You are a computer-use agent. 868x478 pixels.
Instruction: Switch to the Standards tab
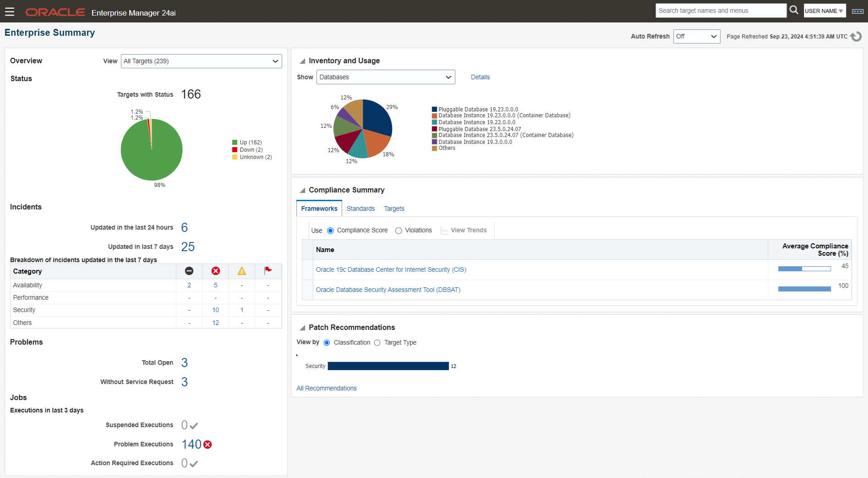[x=360, y=209]
